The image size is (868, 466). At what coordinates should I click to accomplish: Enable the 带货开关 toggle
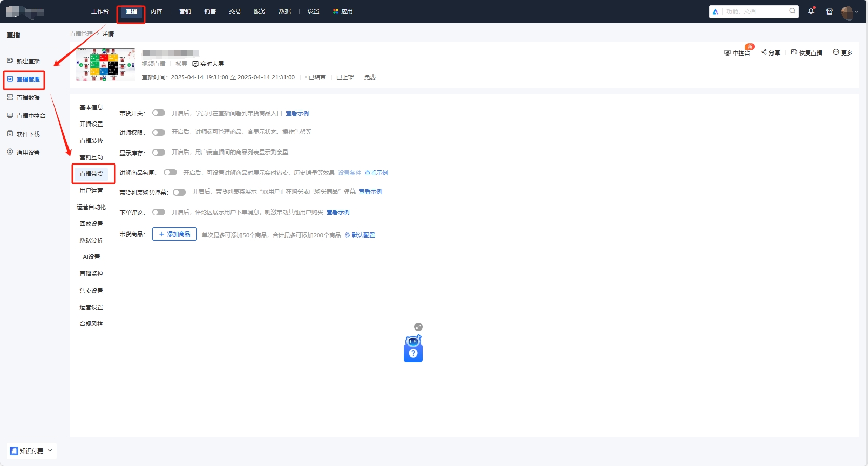click(158, 113)
